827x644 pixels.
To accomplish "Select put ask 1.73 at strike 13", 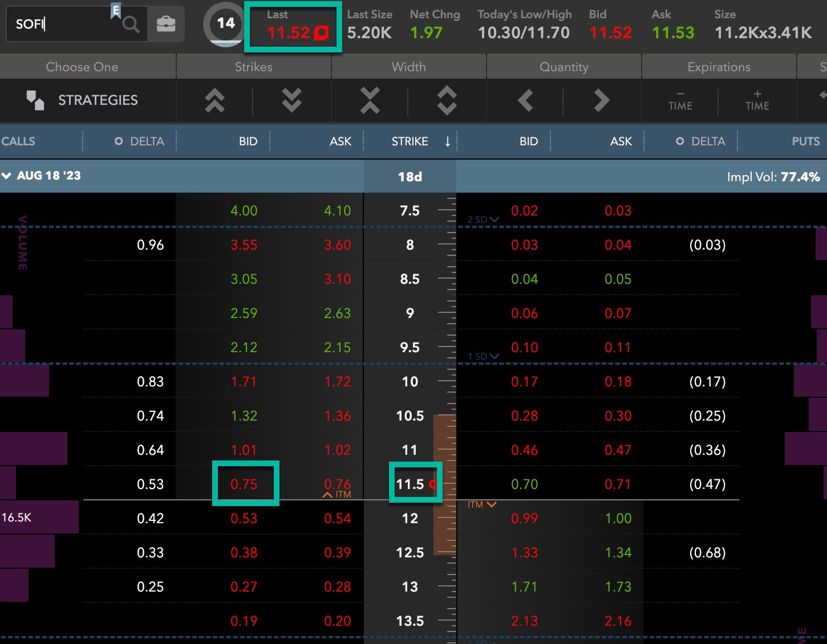I will point(618,587).
